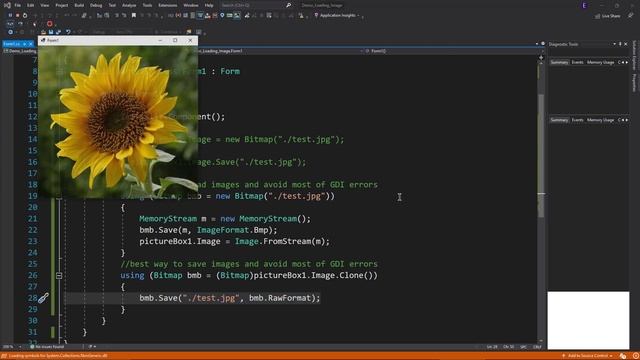This screenshot has height=360, width=640.
Task: Open the Build menu
Action: click(x=79, y=5)
